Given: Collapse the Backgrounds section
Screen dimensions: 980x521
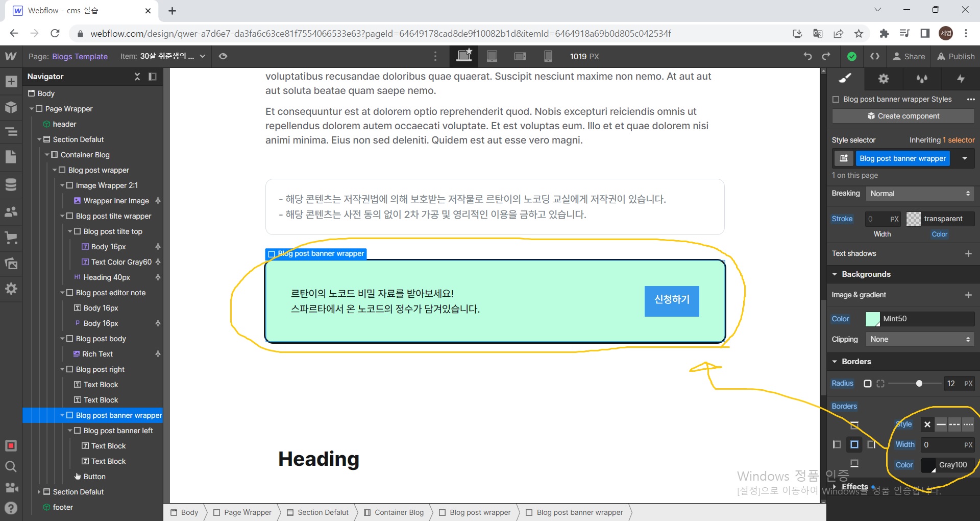Looking at the screenshot, I should [835, 274].
